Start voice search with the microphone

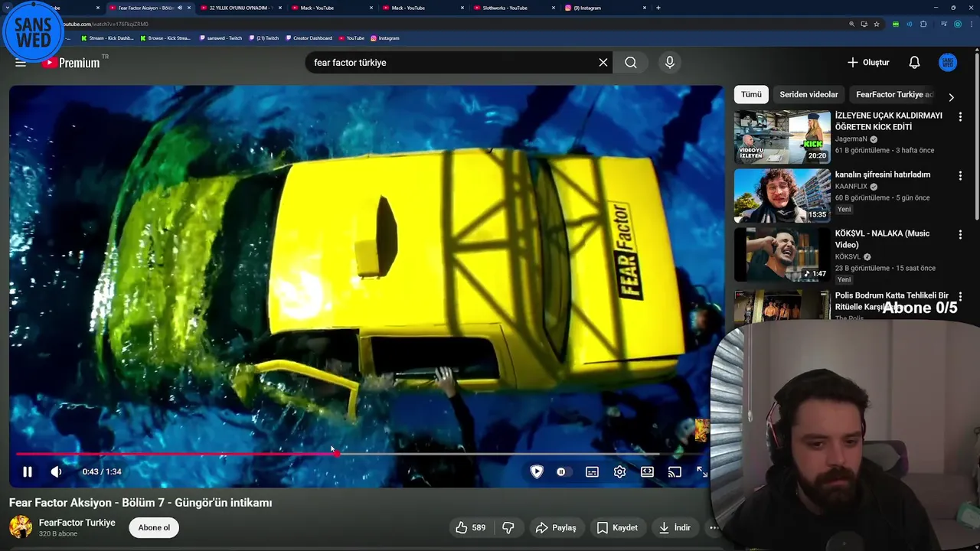click(x=670, y=63)
